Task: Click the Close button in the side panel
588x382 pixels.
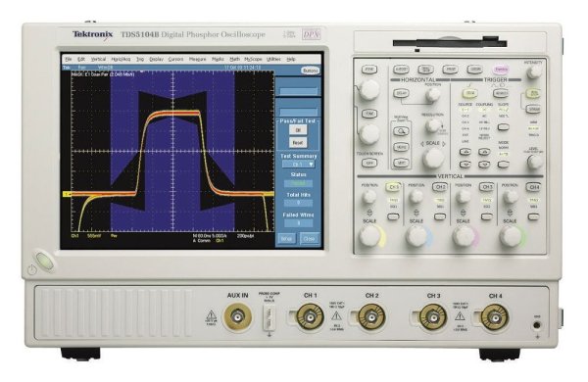Action: [x=309, y=238]
